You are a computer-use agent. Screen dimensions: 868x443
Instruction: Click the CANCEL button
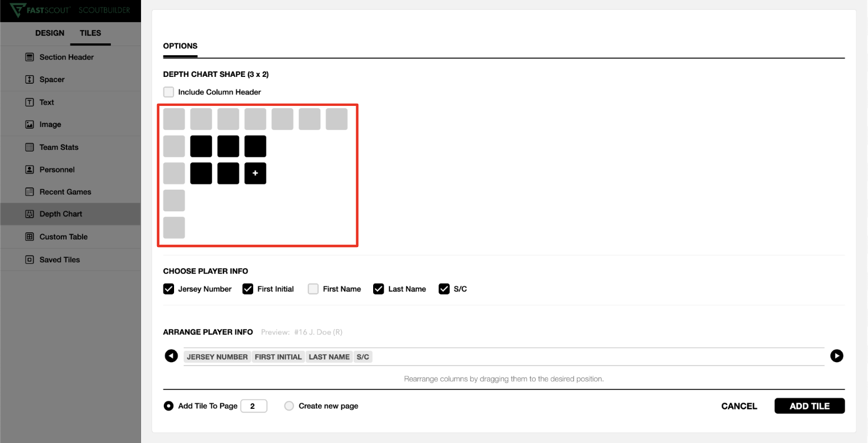tap(739, 406)
